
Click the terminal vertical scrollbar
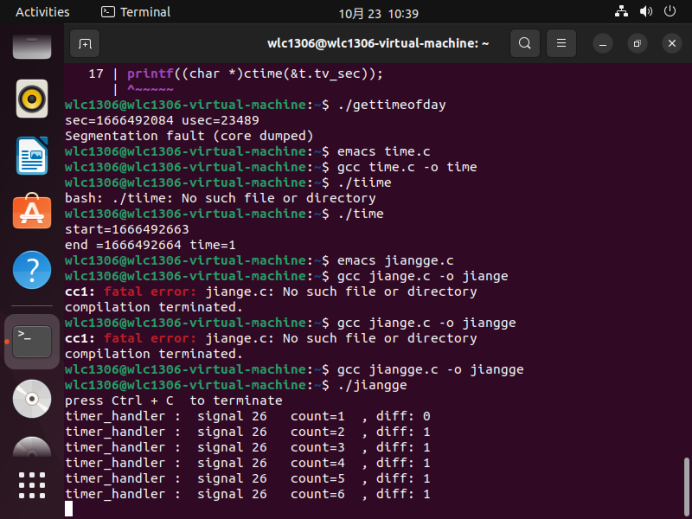(x=686, y=486)
